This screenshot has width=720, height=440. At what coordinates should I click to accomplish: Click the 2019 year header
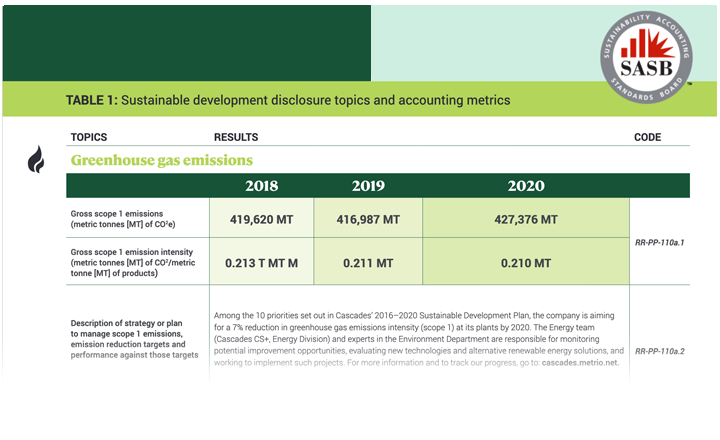[x=368, y=186]
